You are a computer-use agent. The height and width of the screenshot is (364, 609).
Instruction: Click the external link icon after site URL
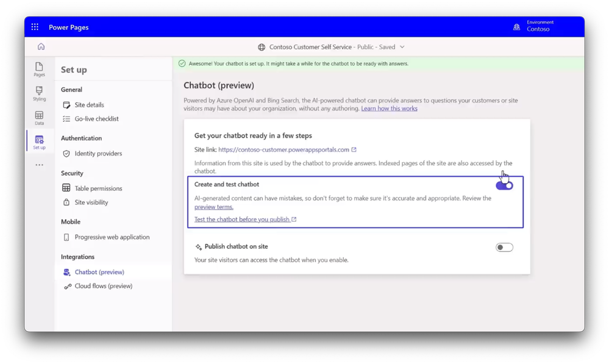[354, 149]
